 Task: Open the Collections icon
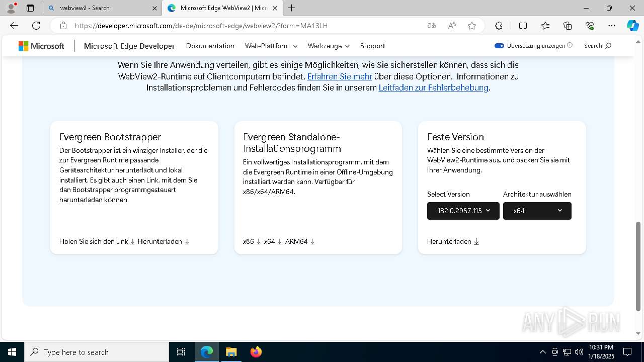click(568, 26)
